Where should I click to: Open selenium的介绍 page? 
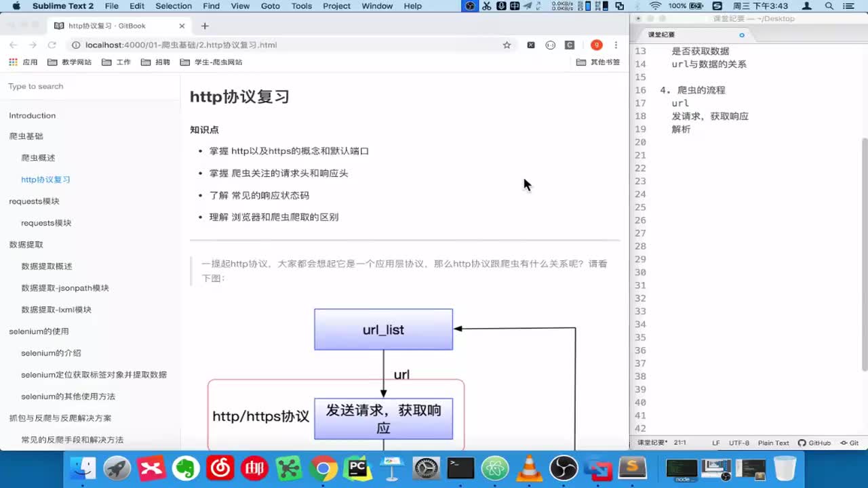(x=51, y=352)
